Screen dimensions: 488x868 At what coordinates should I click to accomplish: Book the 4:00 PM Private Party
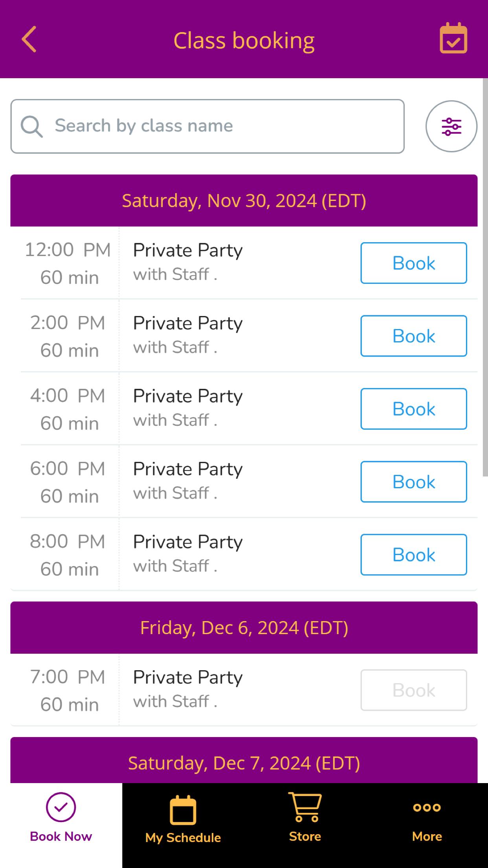pos(414,409)
